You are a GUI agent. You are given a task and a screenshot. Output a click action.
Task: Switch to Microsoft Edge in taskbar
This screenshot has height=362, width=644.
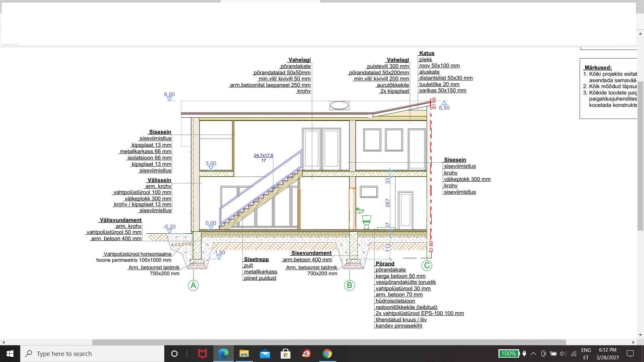click(223, 354)
